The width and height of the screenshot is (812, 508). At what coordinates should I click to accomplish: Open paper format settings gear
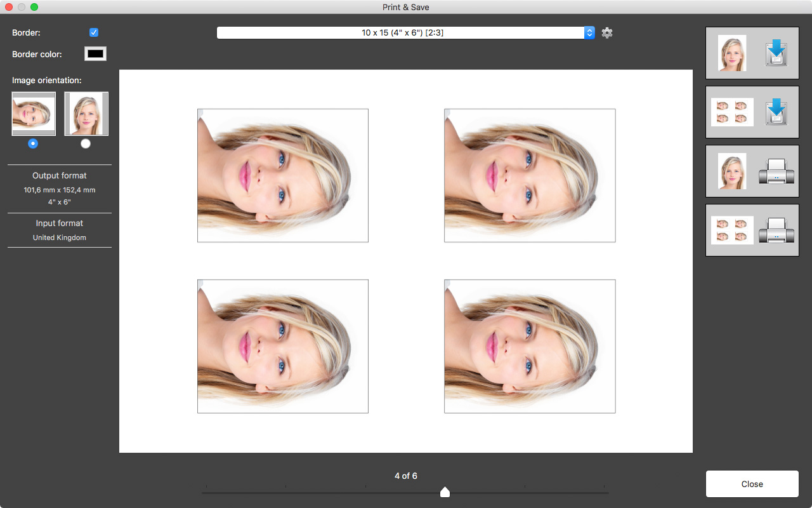coord(607,33)
